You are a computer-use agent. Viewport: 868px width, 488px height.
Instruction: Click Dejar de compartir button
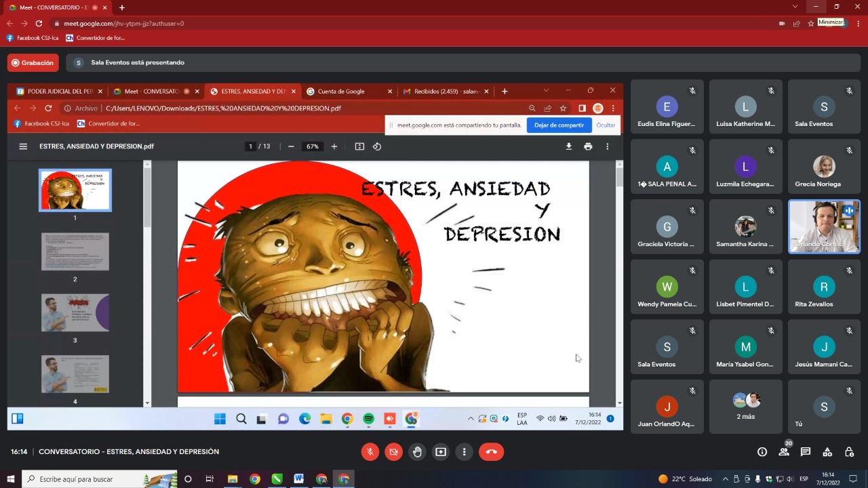(559, 125)
